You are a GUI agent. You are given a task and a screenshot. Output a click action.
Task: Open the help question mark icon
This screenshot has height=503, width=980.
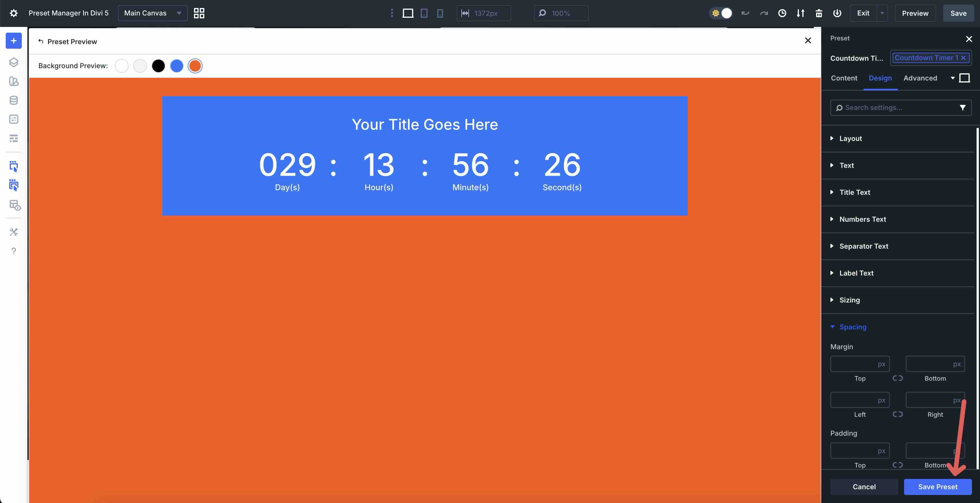pos(14,251)
